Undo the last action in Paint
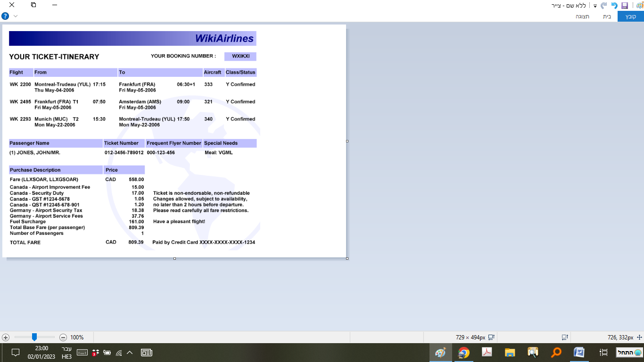 point(614,5)
